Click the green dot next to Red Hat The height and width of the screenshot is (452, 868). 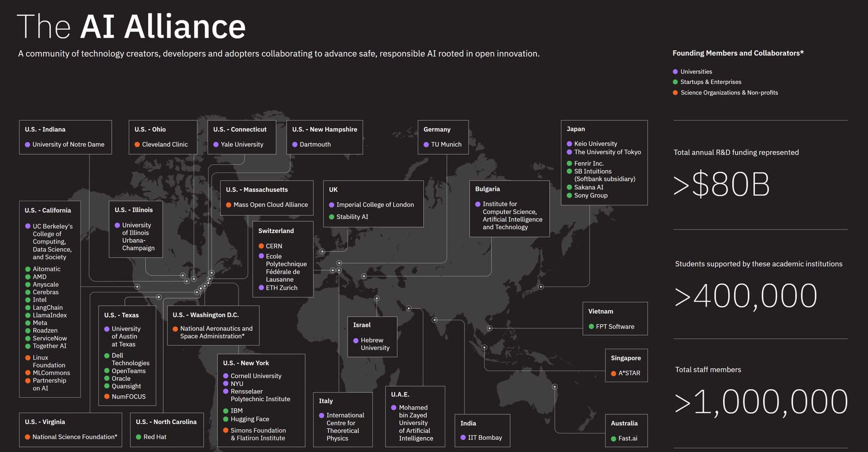pyautogui.click(x=139, y=437)
